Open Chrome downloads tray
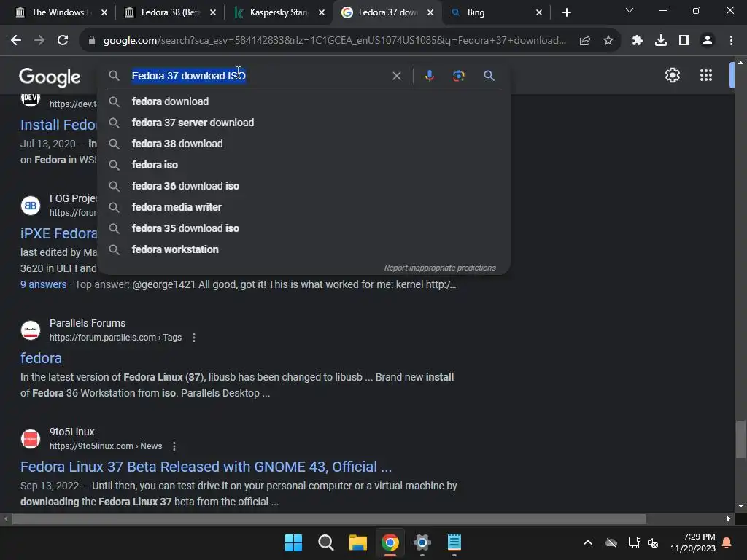 (660, 41)
